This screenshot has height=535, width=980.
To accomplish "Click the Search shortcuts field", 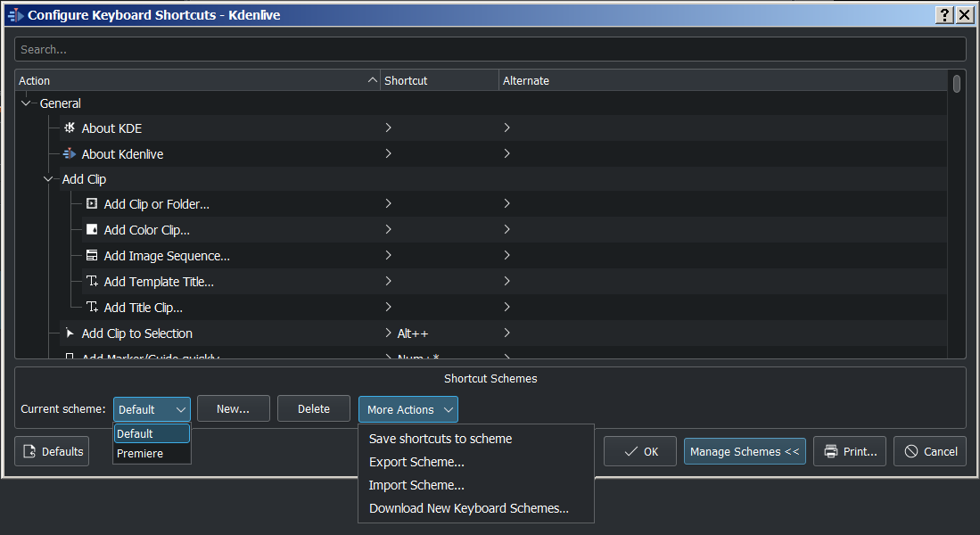I will click(490, 49).
